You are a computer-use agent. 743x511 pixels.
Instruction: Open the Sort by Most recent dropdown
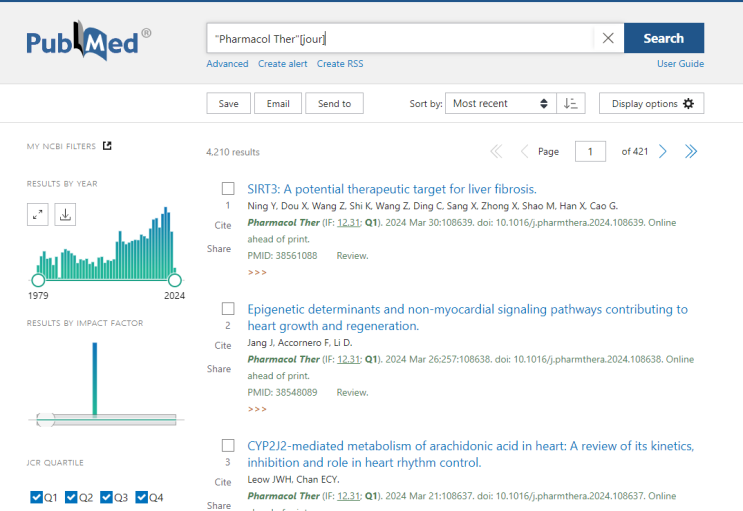tap(500, 104)
